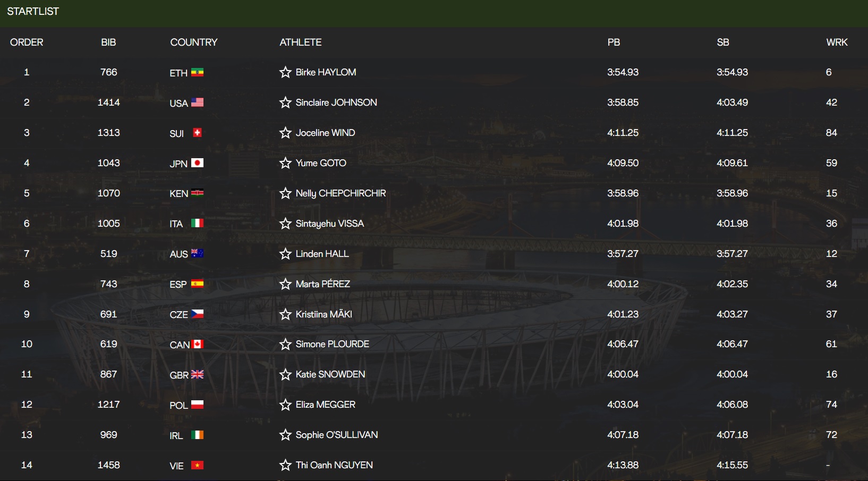Sort the list by PB column header

(614, 42)
